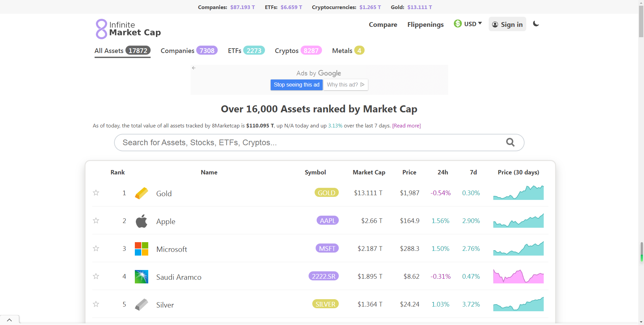Expand the bottom-left chevron panel
This screenshot has width=644, height=325.
[x=9, y=320]
